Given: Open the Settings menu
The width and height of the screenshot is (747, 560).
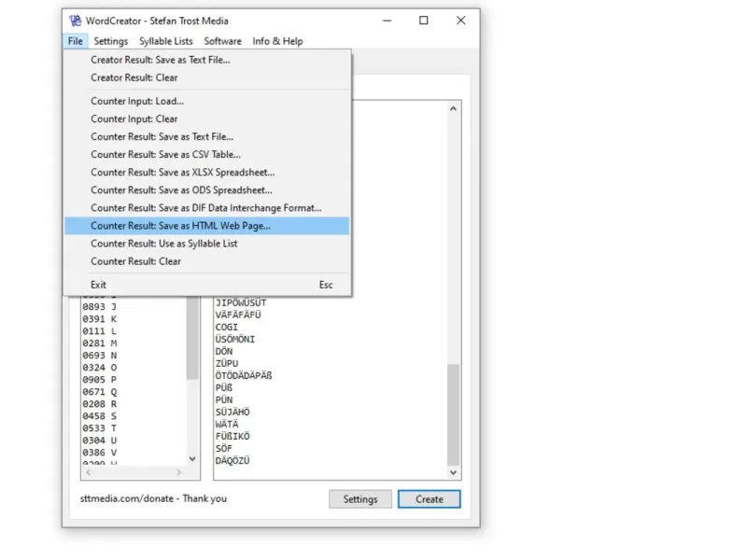Looking at the screenshot, I should pyautogui.click(x=111, y=41).
